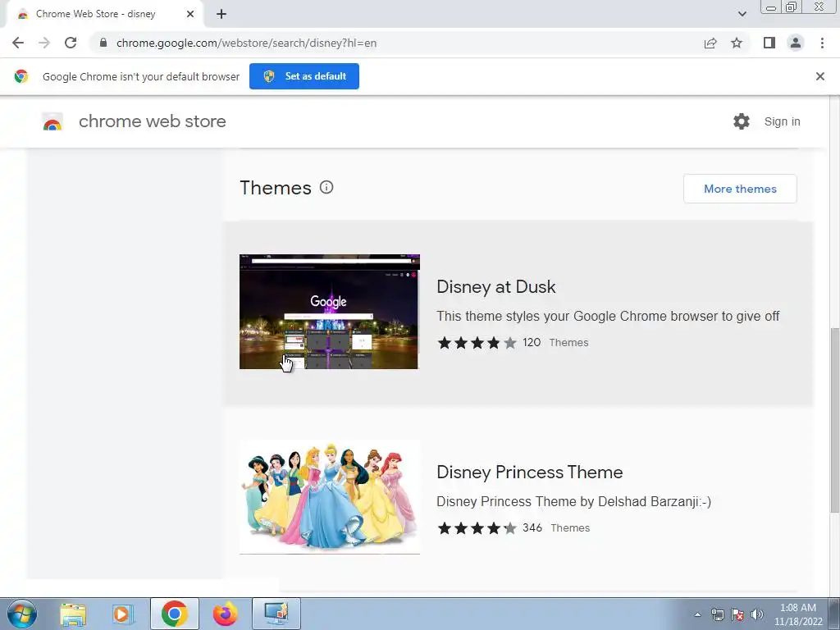Click the Chrome icon in the default browser bar
Viewport: 840px width, 630px height.
click(x=21, y=76)
